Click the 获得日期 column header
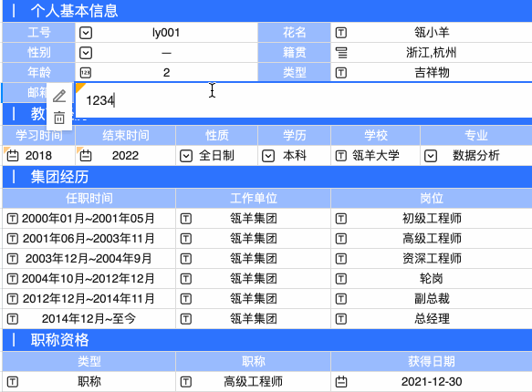 (432, 362)
